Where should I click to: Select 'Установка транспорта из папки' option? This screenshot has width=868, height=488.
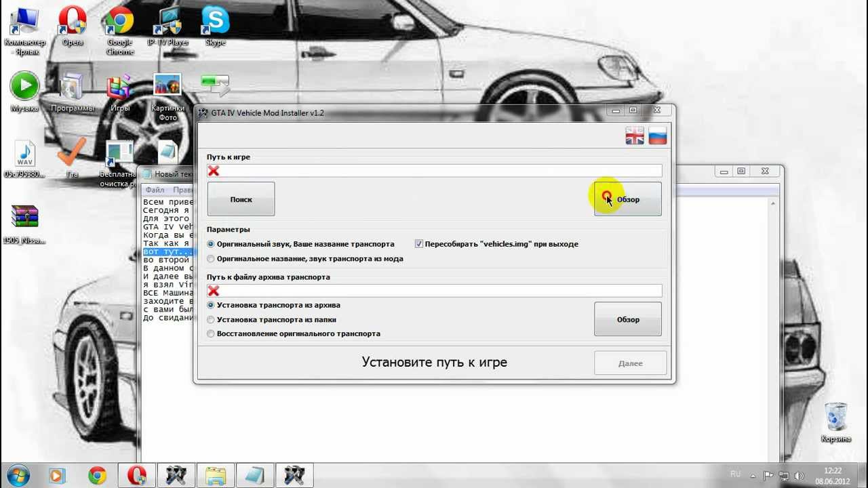click(x=271, y=319)
